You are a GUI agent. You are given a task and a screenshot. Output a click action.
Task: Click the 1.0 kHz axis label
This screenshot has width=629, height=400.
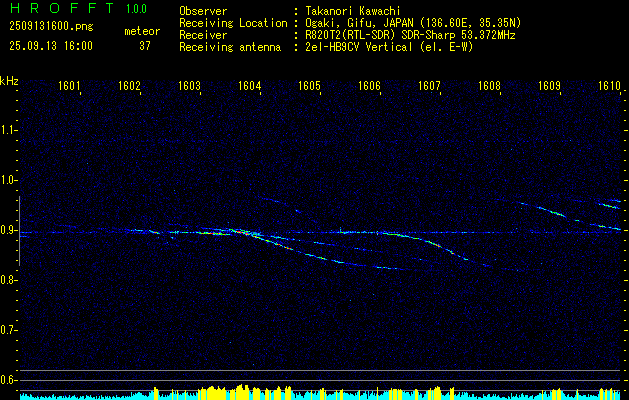click(8, 180)
